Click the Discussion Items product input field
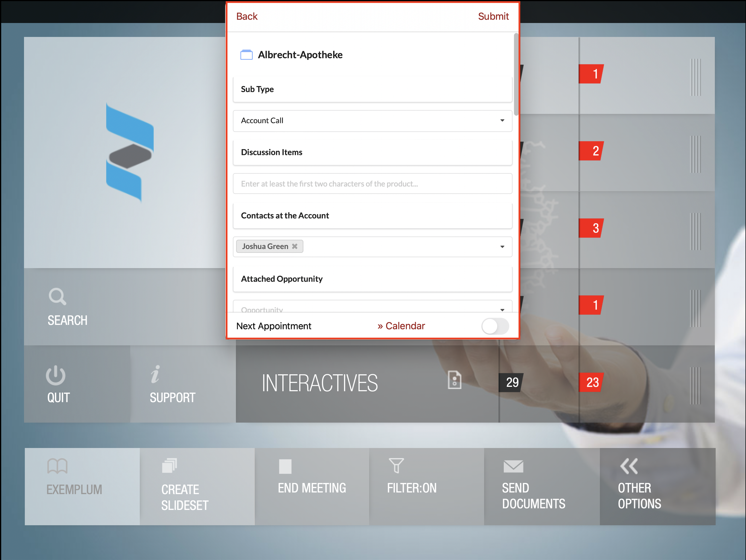The image size is (746, 560). [372, 184]
